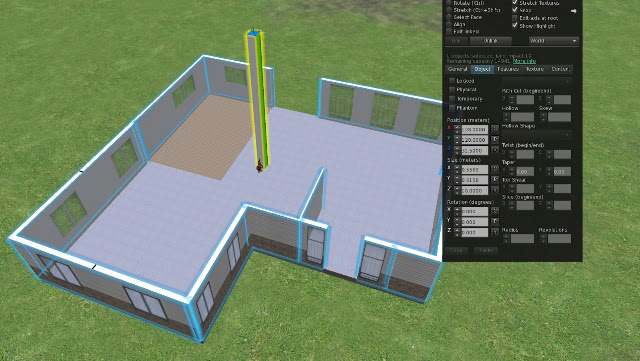Enable the Edit linked checkbox

[449, 31]
